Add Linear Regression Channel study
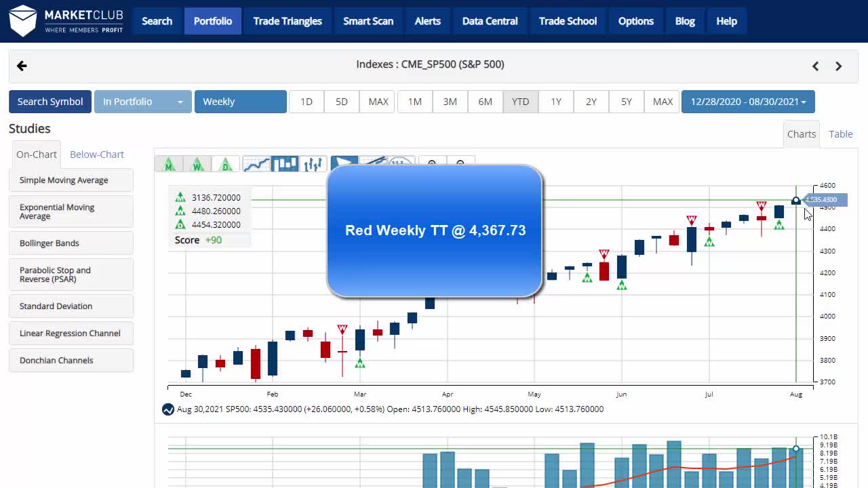 click(71, 333)
